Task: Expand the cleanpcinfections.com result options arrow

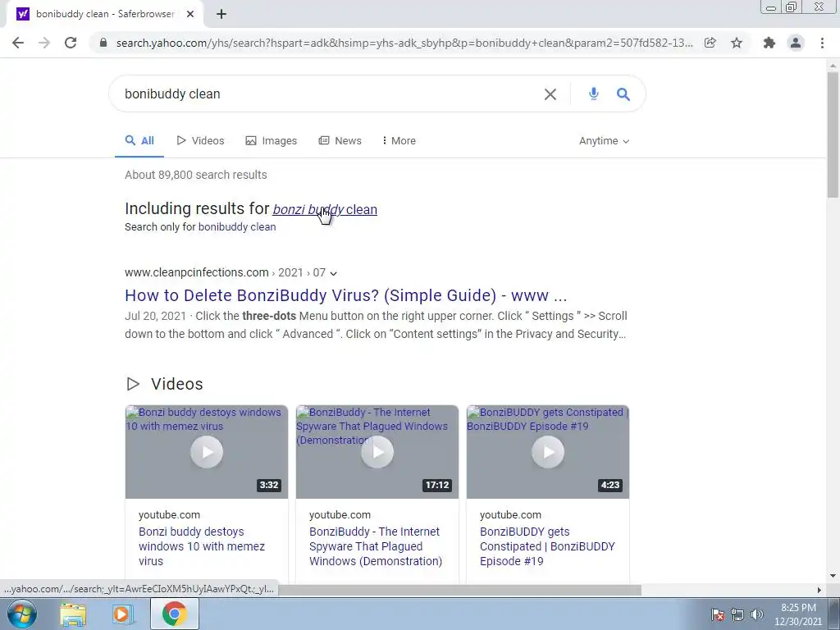Action: pos(333,273)
